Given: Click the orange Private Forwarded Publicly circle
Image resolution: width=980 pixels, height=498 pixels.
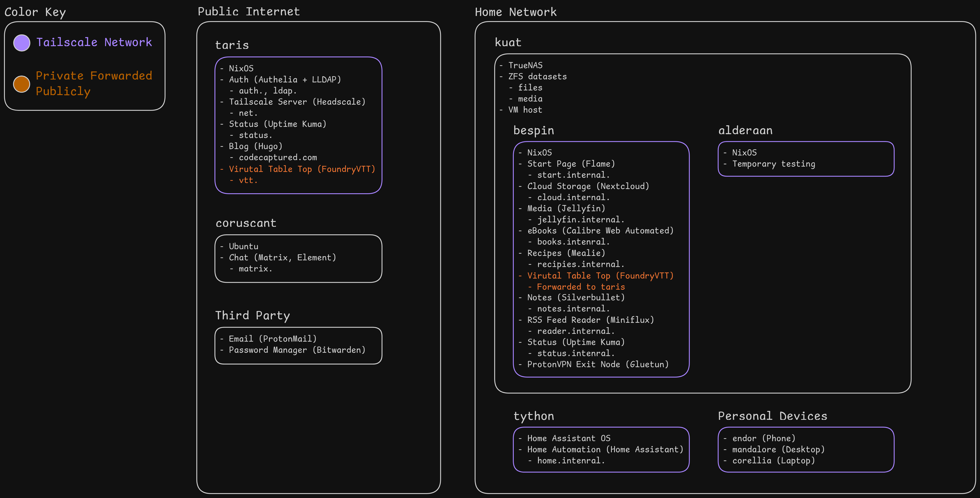Looking at the screenshot, I should (22, 84).
